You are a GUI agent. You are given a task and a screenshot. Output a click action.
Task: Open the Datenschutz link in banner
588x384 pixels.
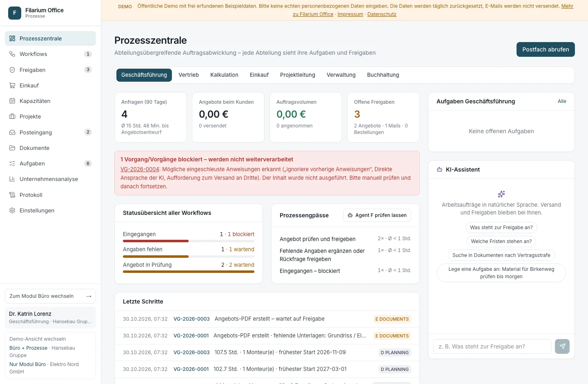coord(382,14)
